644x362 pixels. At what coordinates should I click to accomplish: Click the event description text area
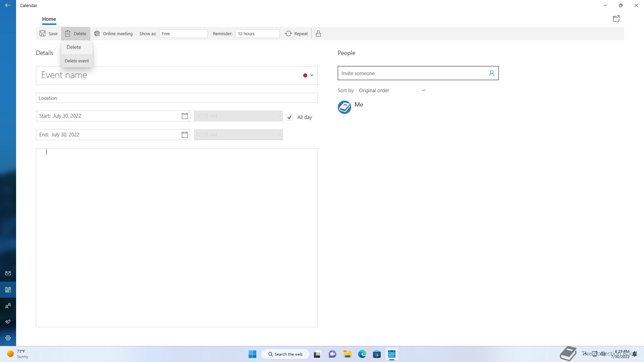177,238
